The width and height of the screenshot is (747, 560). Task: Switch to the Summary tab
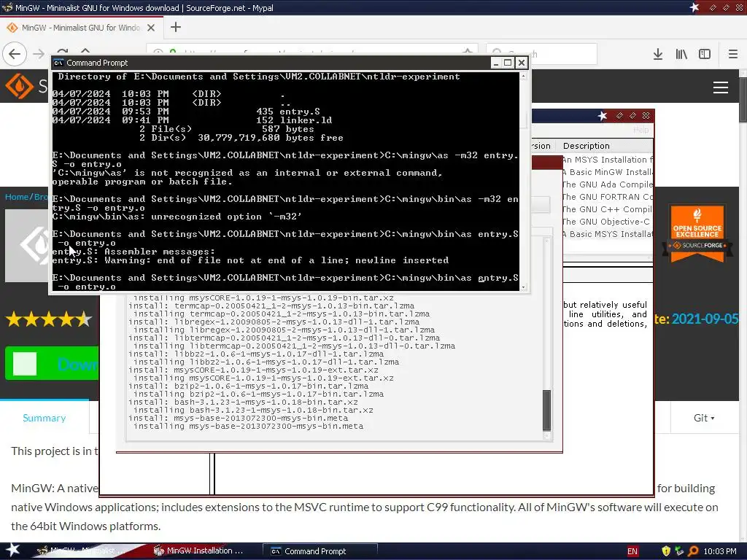pos(44,418)
